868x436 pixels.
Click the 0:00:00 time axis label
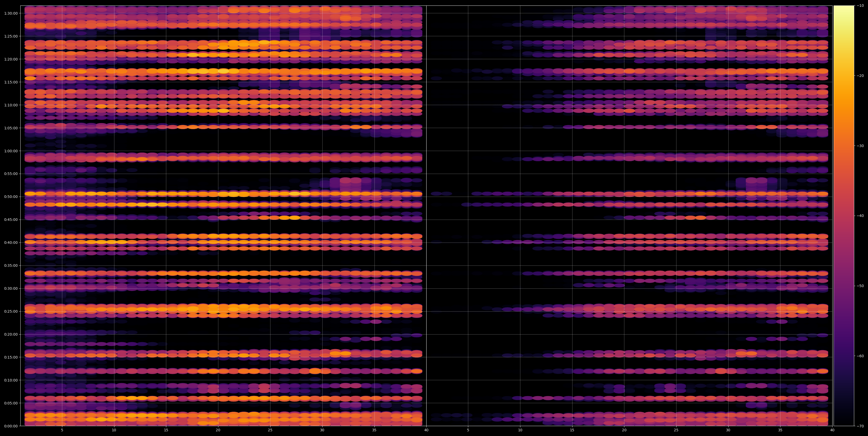[x=11, y=426]
